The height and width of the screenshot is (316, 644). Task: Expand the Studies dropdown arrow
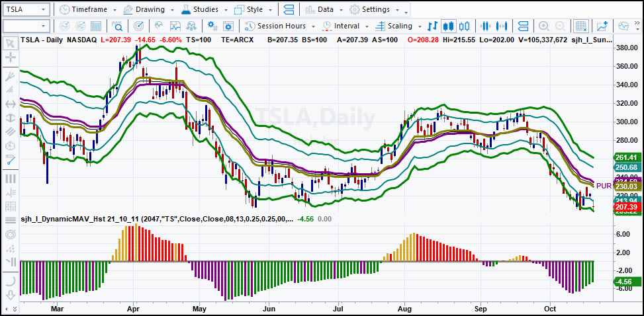(226, 9)
